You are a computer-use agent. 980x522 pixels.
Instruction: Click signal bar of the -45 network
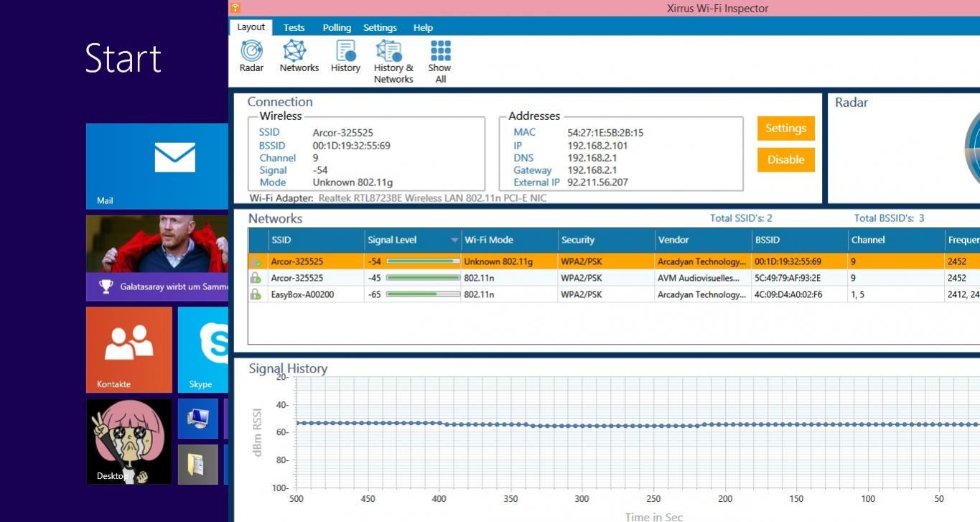423,278
